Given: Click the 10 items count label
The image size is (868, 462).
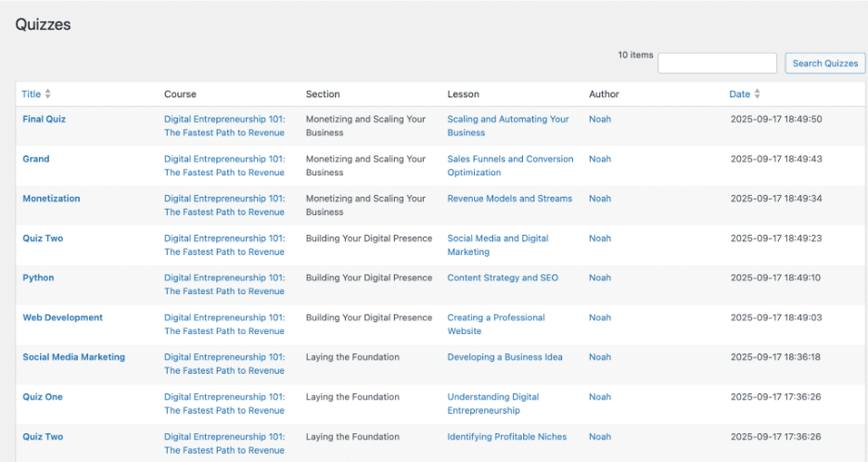Looking at the screenshot, I should [635, 55].
